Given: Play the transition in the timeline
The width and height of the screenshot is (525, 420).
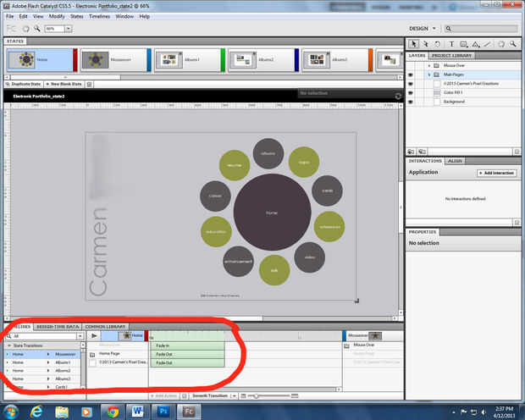Looking at the screenshot, I should point(94,335).
